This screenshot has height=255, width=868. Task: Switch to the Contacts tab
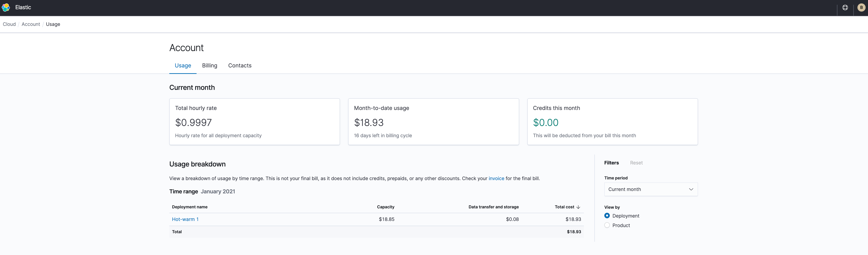point(240,65)
